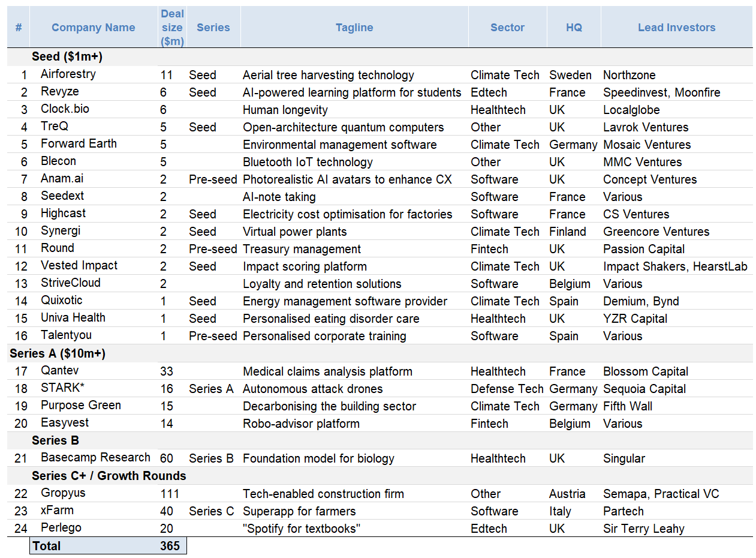
Task: Click the Qantev company name
Action: click(59, 370)
